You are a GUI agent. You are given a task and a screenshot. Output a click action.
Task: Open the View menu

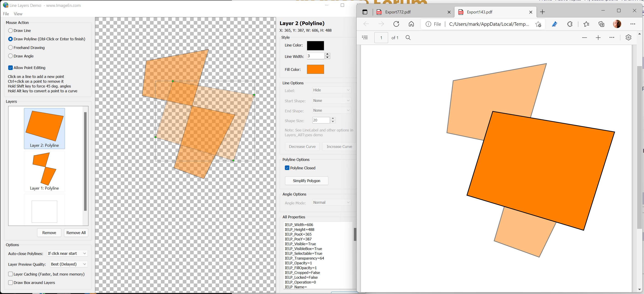tap(18, 14)
